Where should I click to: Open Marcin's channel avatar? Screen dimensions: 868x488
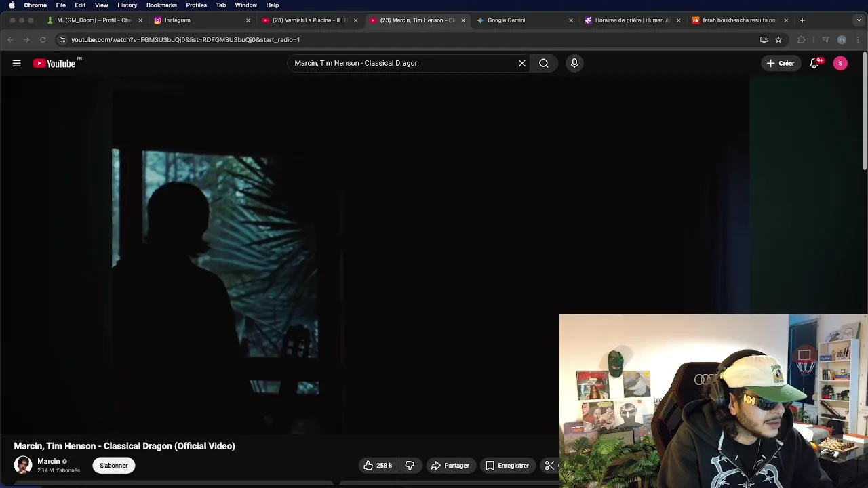[23, 465]
